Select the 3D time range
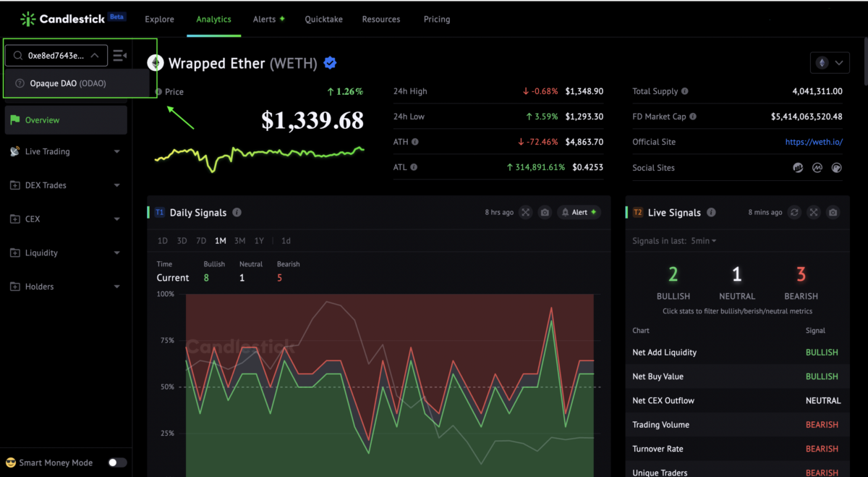Image resolution: width=868 pixels, height=477 pixels. point(182,241)
